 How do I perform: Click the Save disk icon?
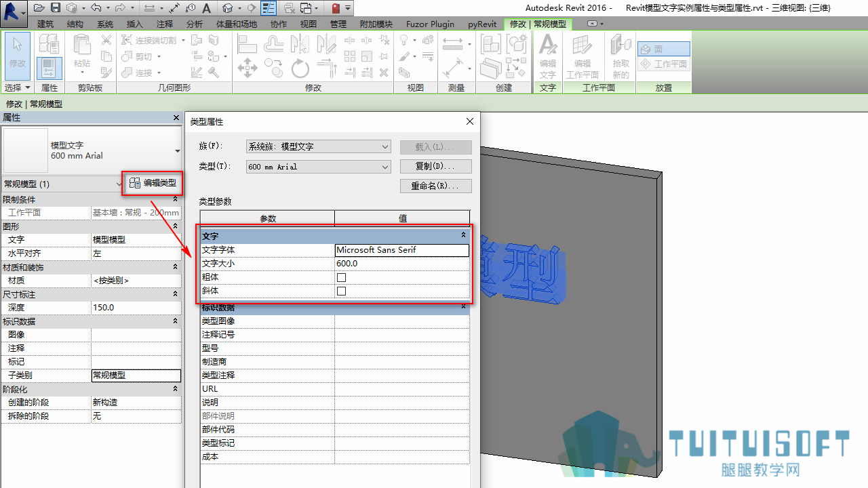[x=56, y=8]
